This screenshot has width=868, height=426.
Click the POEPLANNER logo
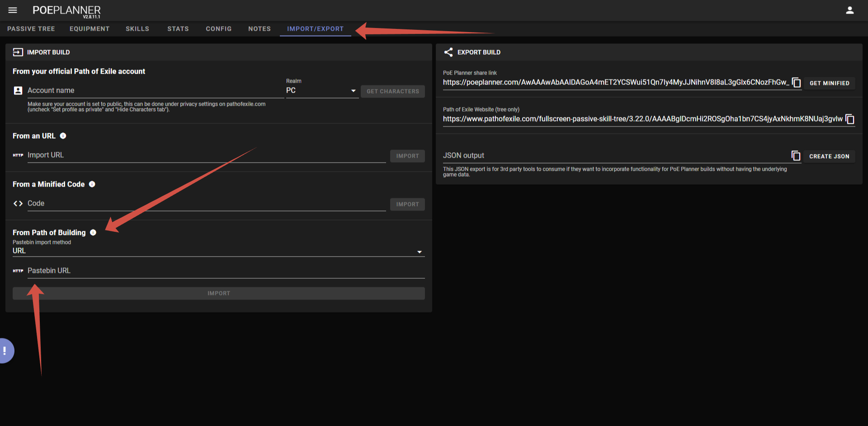(x=66, y=10)
